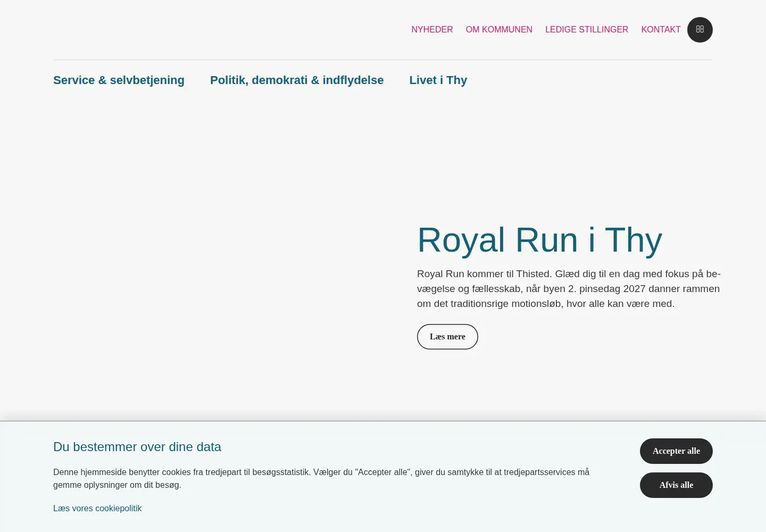Open Læs vores cookiepolitik link
This screenshot has height=532, width=766.
coord(97,509)
